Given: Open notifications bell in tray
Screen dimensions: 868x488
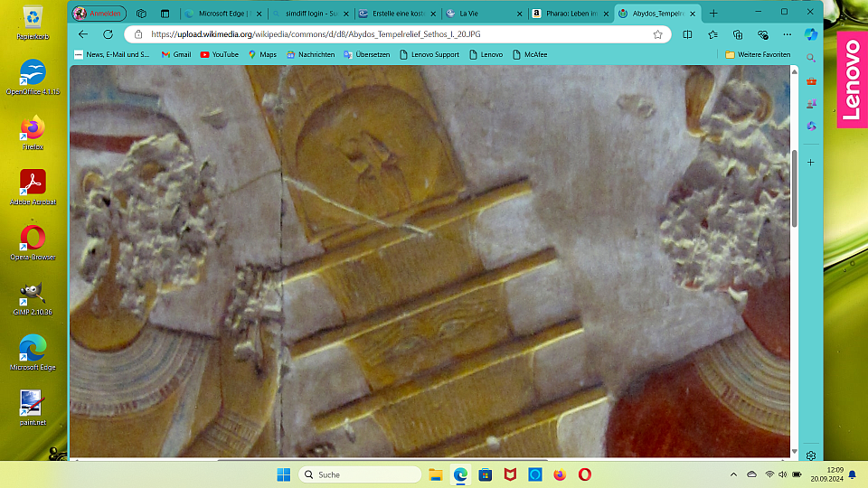Looking at the screenshot, I should coord(853,474).
